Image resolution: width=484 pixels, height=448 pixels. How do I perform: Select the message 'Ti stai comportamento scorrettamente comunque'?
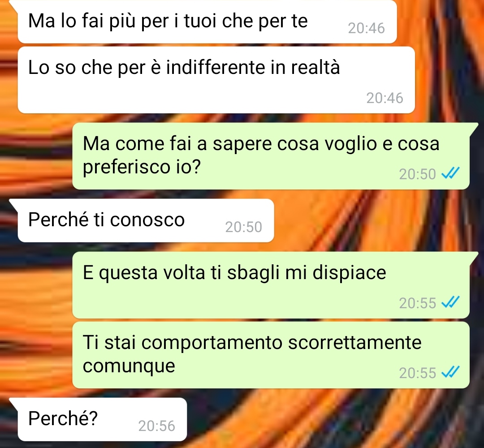271,355
